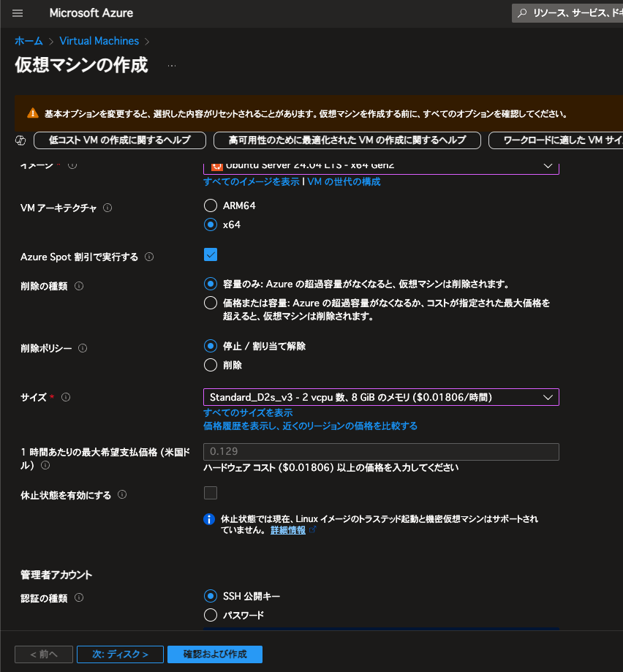Select ARM64 architecture
The height and width of the screenshot is (672, 623).
click(211, 205)
